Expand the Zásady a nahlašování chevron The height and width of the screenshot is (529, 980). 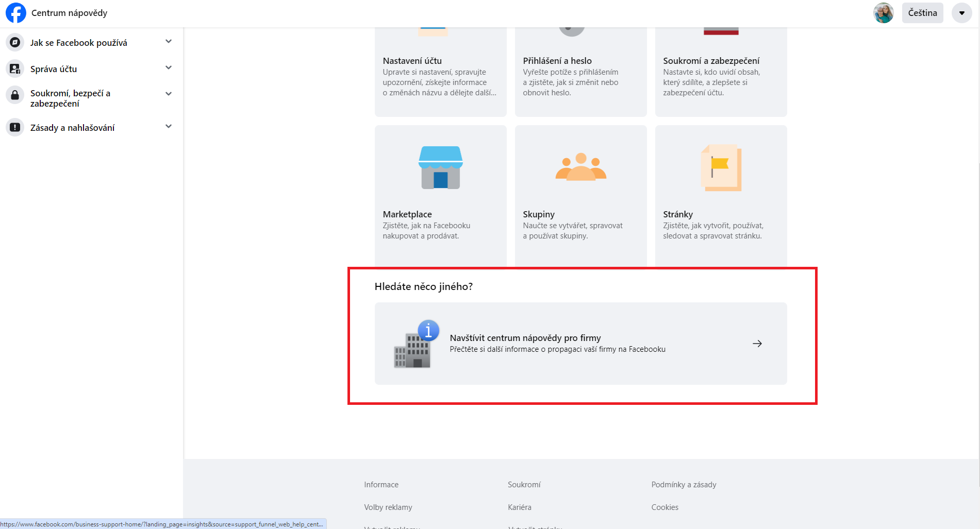pyautogui.click(x=169, y=126)
